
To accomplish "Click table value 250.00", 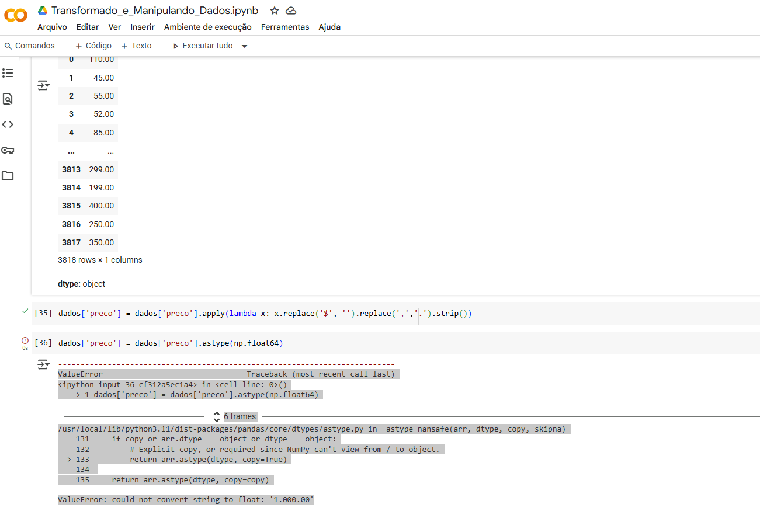I will point(102,224).
